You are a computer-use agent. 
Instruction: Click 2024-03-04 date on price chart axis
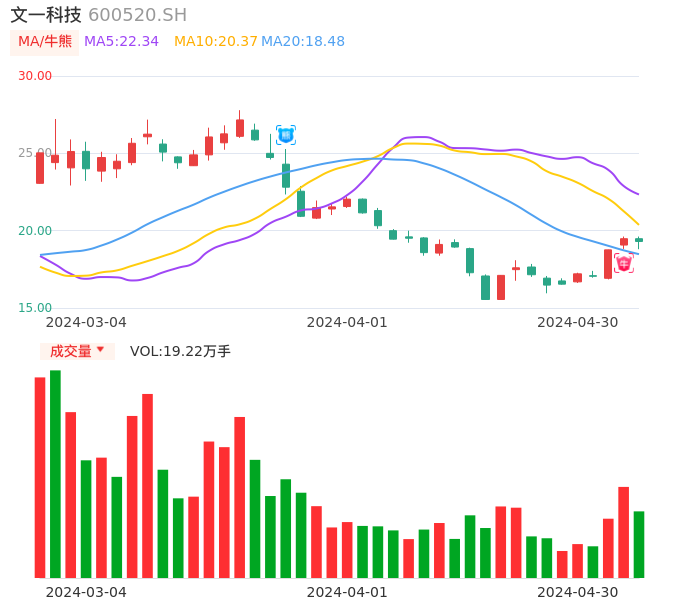(86, 322)
